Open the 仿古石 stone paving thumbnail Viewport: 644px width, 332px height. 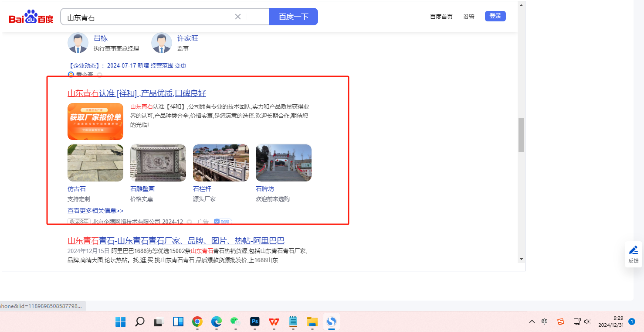95,163
